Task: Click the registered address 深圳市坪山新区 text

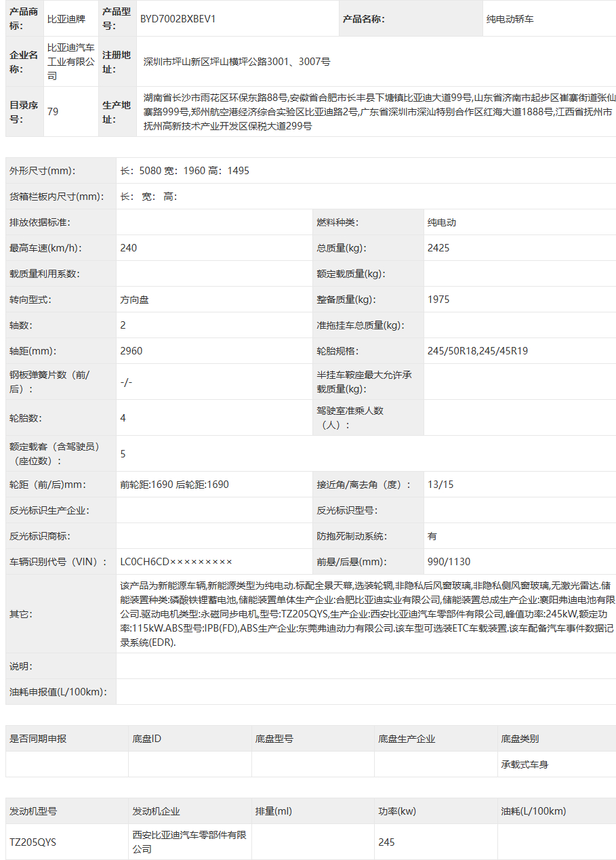Action: (237, 62)
